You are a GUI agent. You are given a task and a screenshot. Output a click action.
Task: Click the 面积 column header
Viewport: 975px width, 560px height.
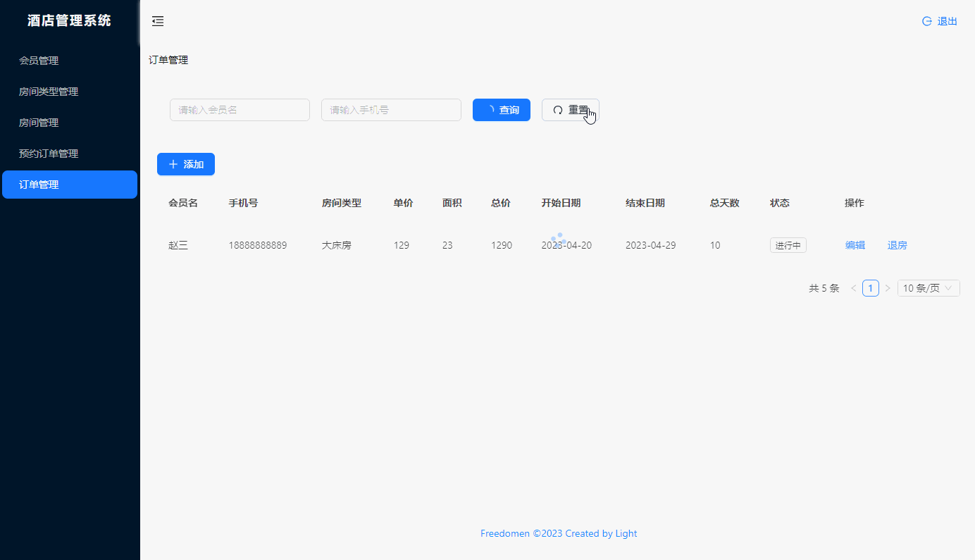452,203
